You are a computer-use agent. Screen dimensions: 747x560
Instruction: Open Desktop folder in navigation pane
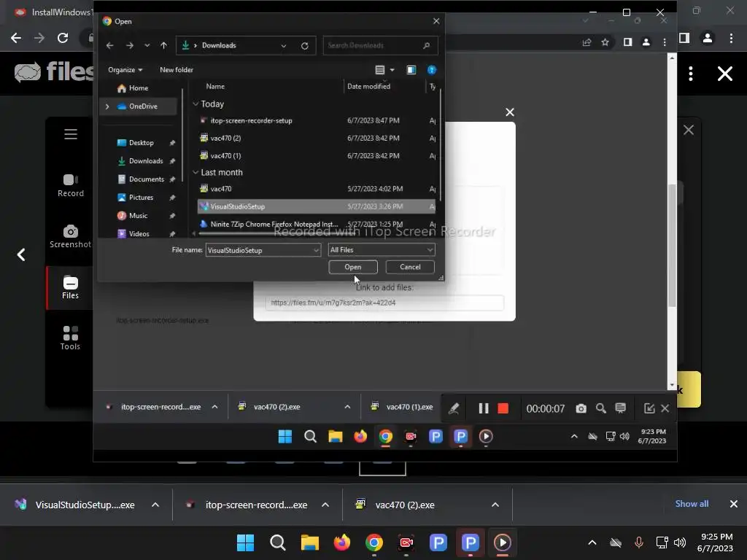click(x=136, y=143)
